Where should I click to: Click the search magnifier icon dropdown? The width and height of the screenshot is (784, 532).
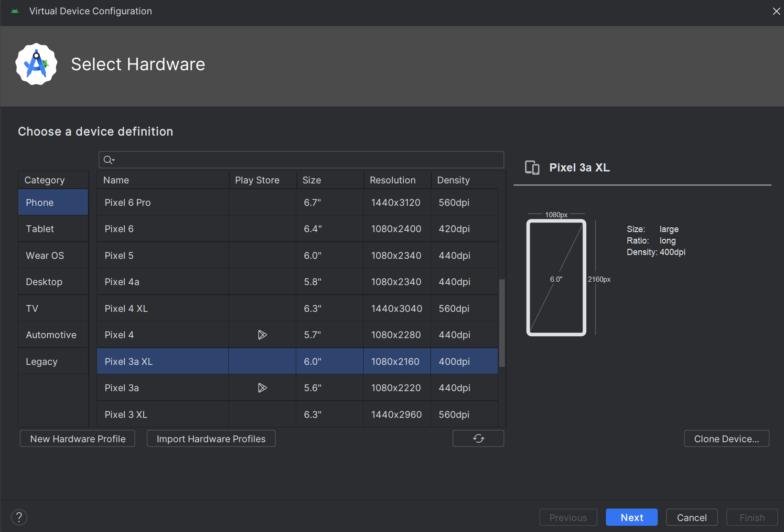point(109,160)
